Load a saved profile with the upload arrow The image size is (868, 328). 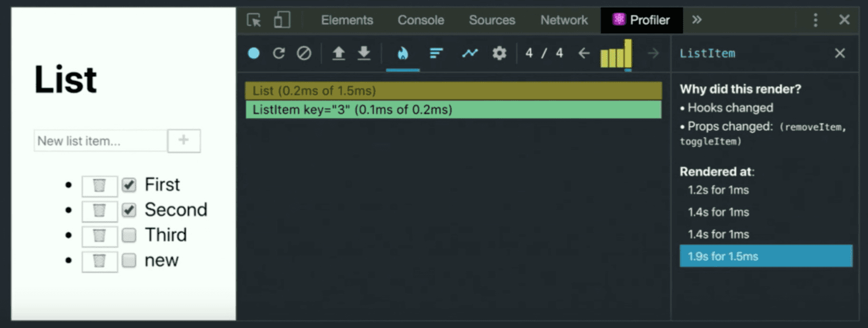[x=338, y=53]
